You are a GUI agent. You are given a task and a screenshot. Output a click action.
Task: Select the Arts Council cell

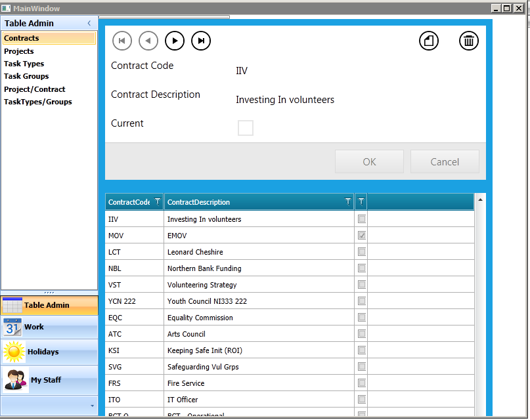point(259,334)
